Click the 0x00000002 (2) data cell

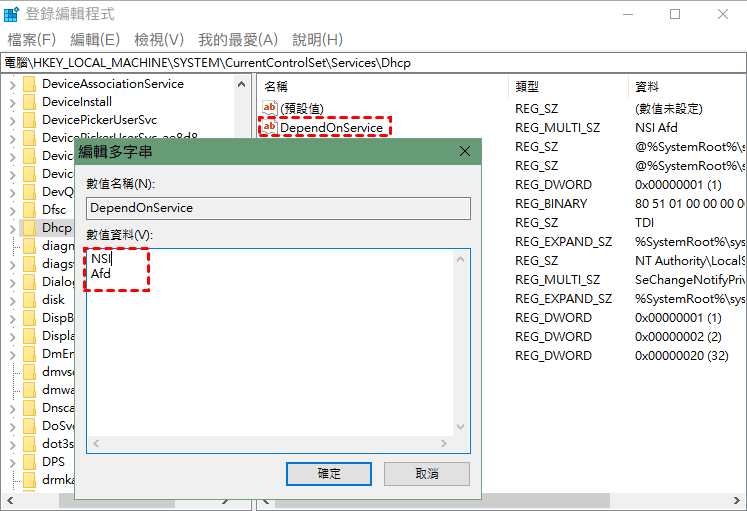678,337
